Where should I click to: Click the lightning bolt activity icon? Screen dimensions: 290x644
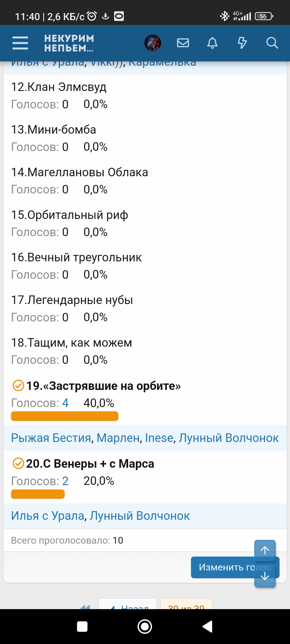(242, 43)
